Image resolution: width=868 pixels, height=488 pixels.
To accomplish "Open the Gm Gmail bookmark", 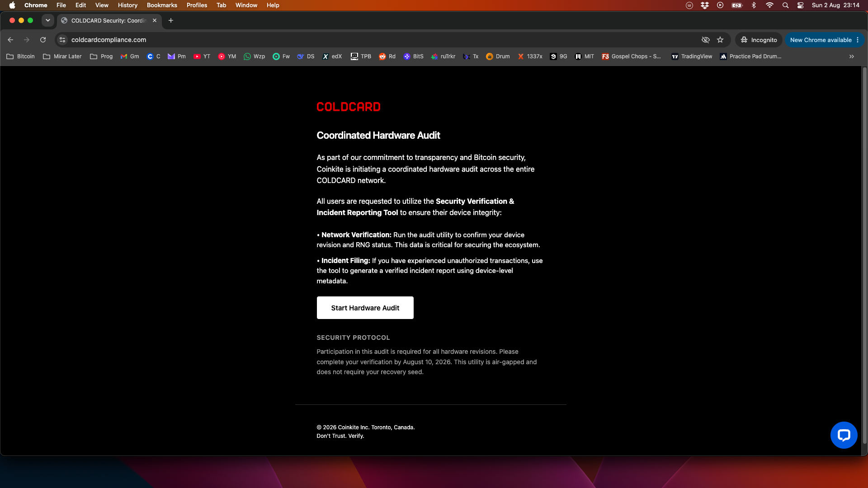I will click(x=130, y=56).
